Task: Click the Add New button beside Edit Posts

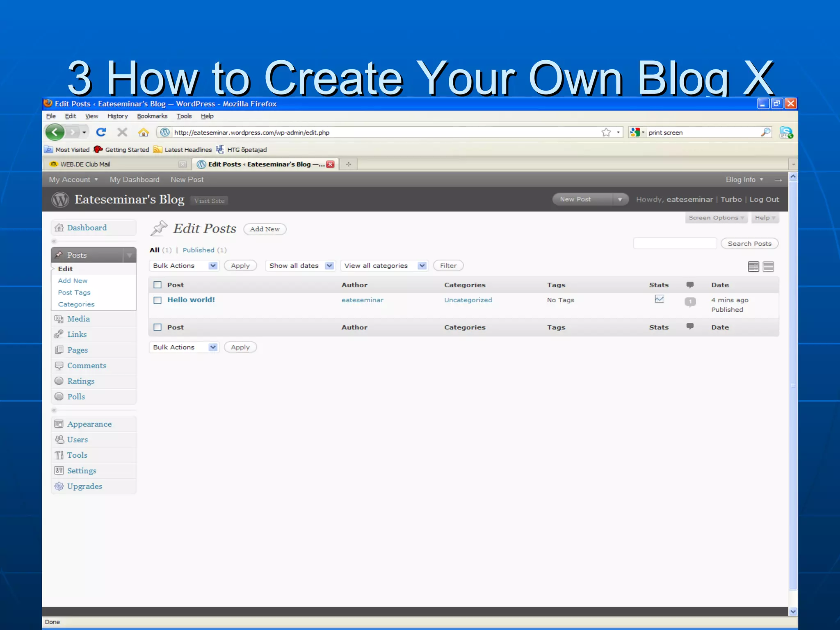Action: (x=265, y=229)
